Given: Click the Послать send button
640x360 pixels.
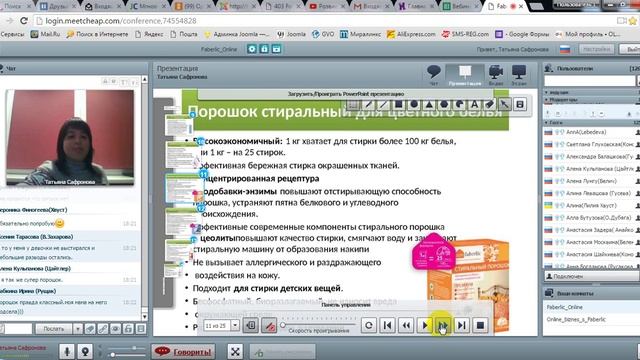Looking at the screenshot, I should pyautogui.click(x=53, y=329).
